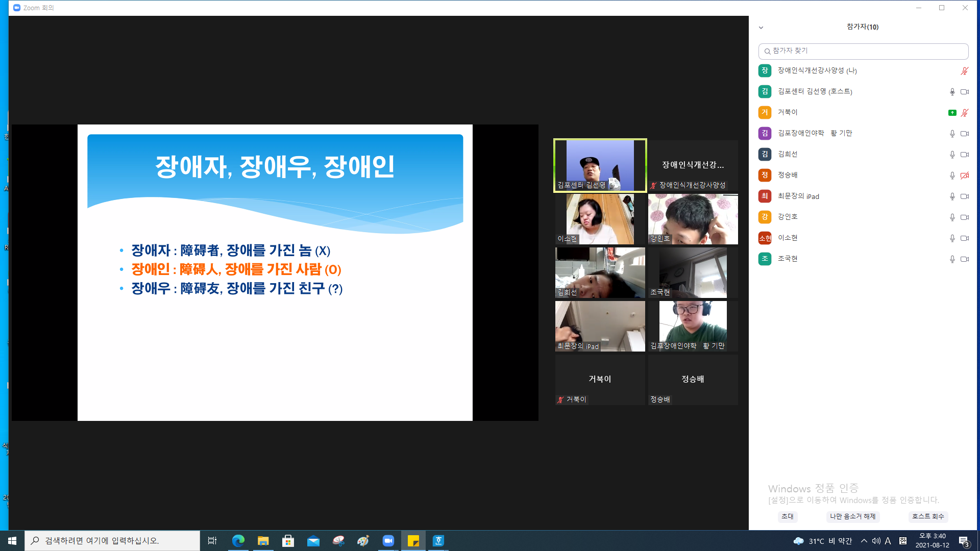Select 김포장애인야학 황 기만 video tile
The width and height of the screenshot is (980, 551).
pyautogui.click(x=693, y=326)
